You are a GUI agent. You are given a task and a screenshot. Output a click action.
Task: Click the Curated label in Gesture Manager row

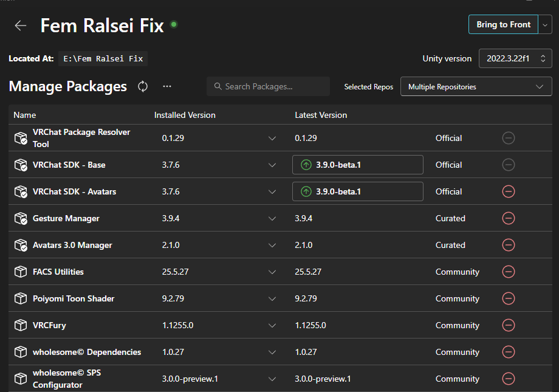pyautogui.click(x=450, y=218)
